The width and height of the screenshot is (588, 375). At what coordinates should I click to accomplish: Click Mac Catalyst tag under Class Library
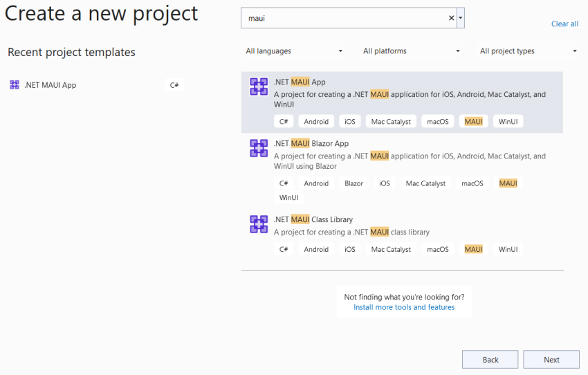click(x=391, y=249)
